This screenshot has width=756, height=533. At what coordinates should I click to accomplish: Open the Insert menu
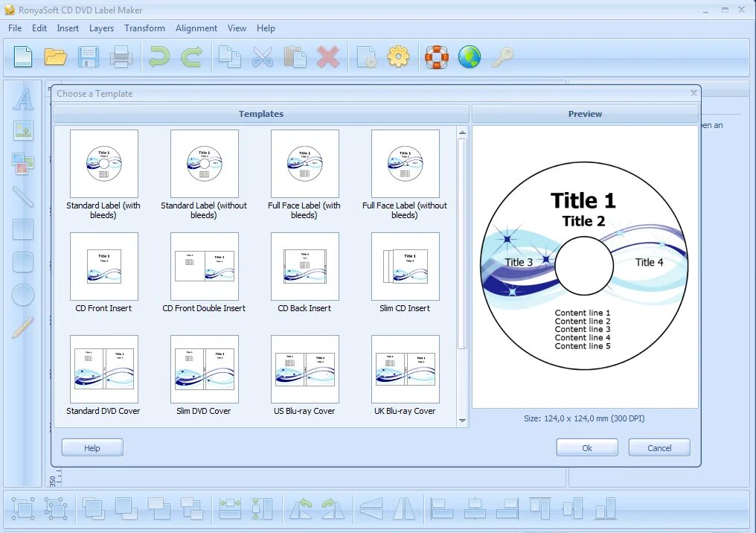point(68,28)
